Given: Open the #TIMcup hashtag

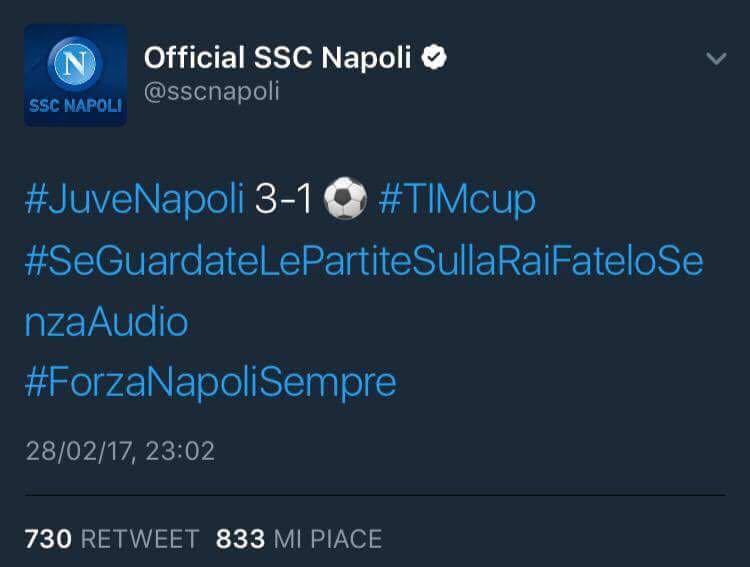Looking at the screenshot, I should [457, 200].
